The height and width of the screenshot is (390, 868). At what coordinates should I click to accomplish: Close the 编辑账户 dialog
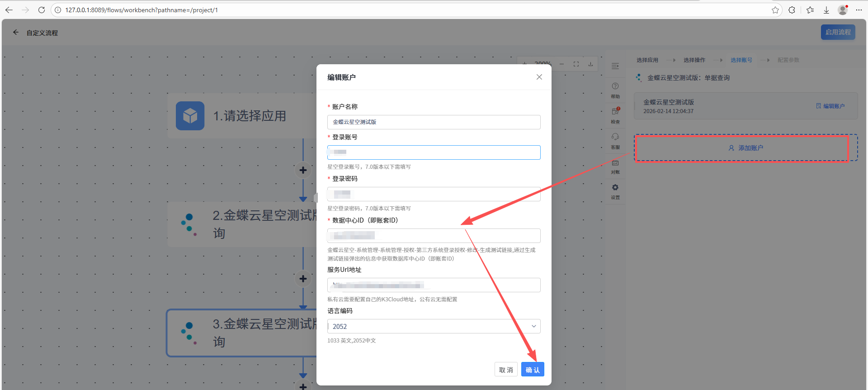click(x=539, y=77)
